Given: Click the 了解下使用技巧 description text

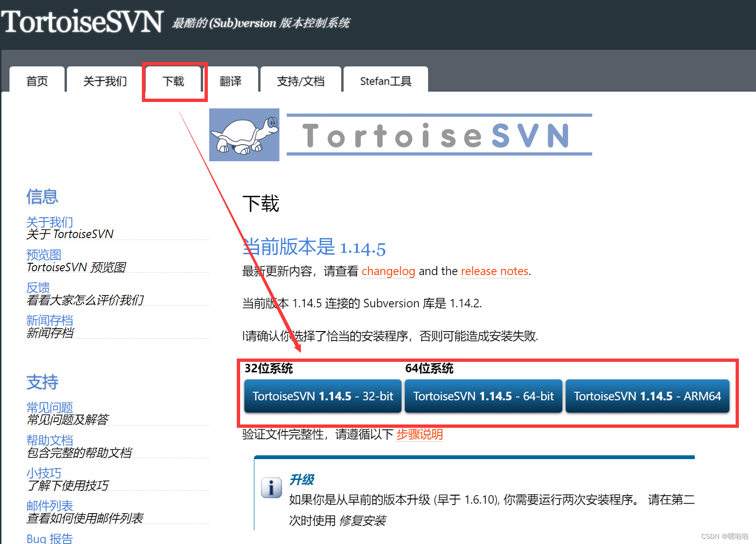Looking at the screenshot, I should click(67, 485).
